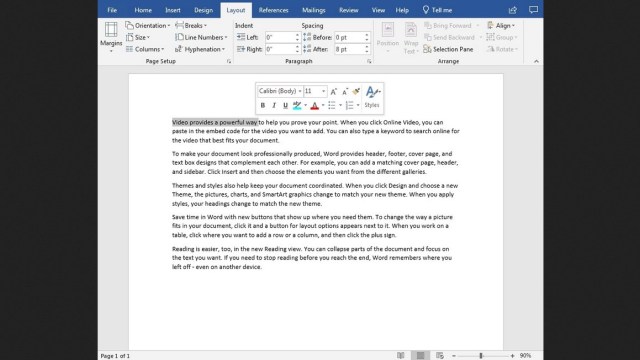The height and width of the screenshot is (360, 640).
Task: Decrease font size on mini toolbar
Action: coord(345,91)
